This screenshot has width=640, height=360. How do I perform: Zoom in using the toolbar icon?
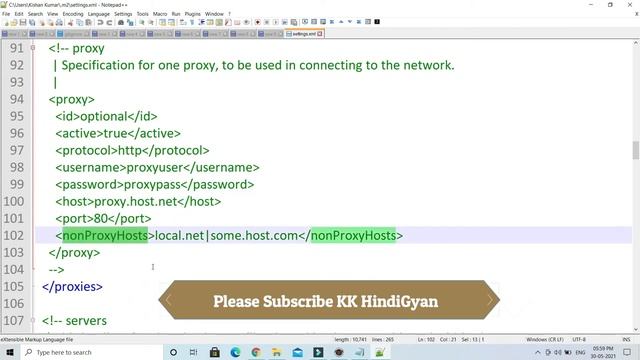142,22
